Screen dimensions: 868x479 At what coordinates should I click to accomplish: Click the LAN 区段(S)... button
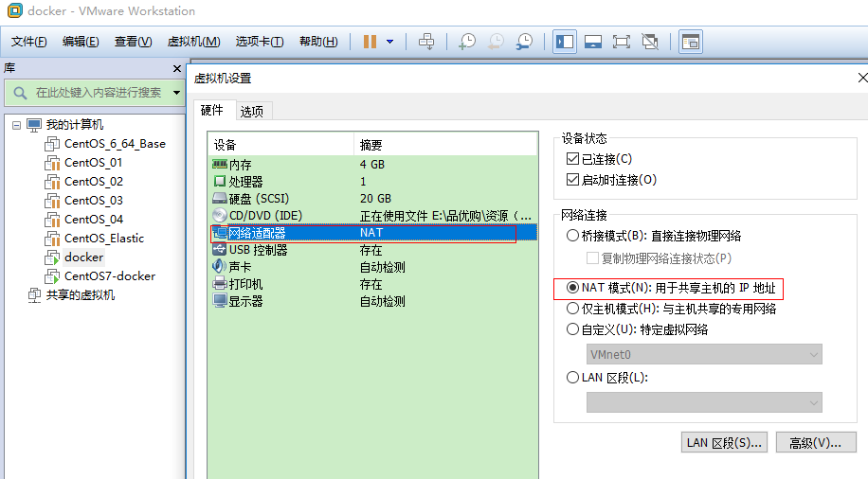point(724,442)
